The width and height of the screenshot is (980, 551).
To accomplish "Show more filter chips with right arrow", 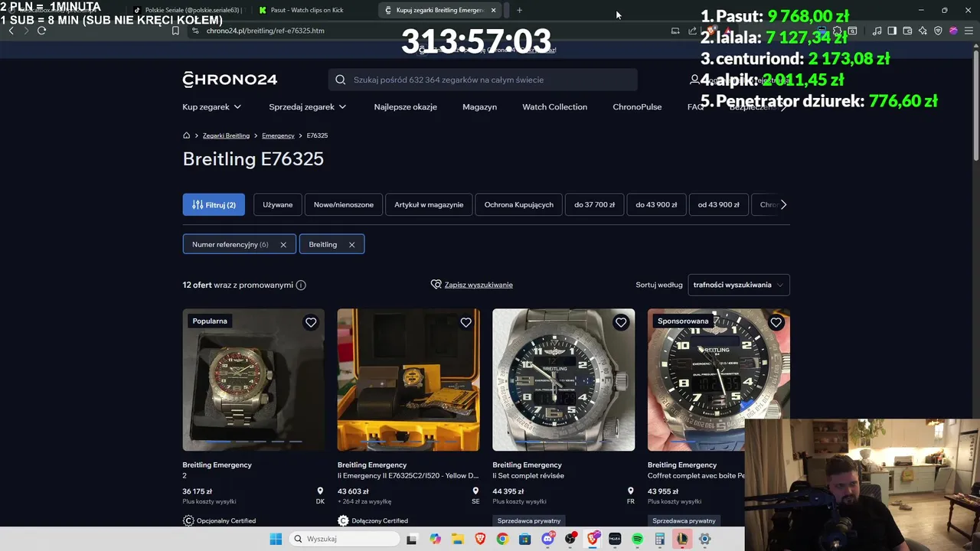I will coord(783,204).
